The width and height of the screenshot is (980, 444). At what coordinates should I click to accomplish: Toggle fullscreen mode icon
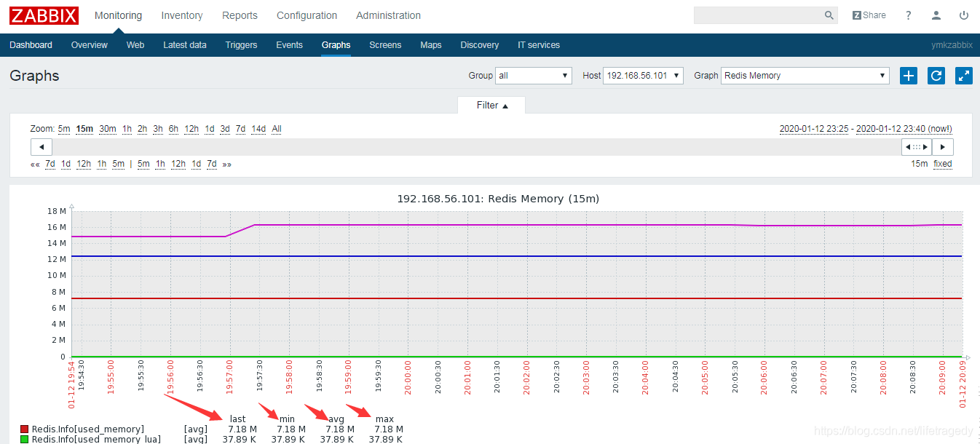pos(964,76)
